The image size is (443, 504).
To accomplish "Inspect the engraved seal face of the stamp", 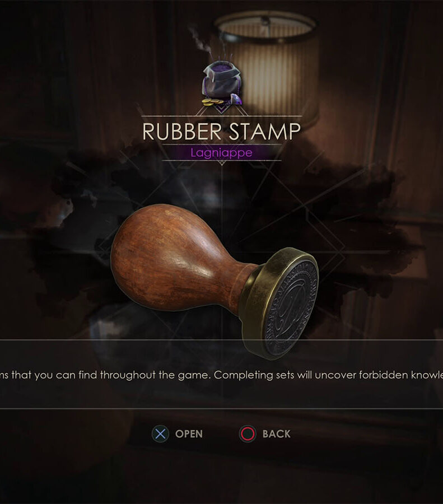I will pyautogui.click(x=291, y=307).
